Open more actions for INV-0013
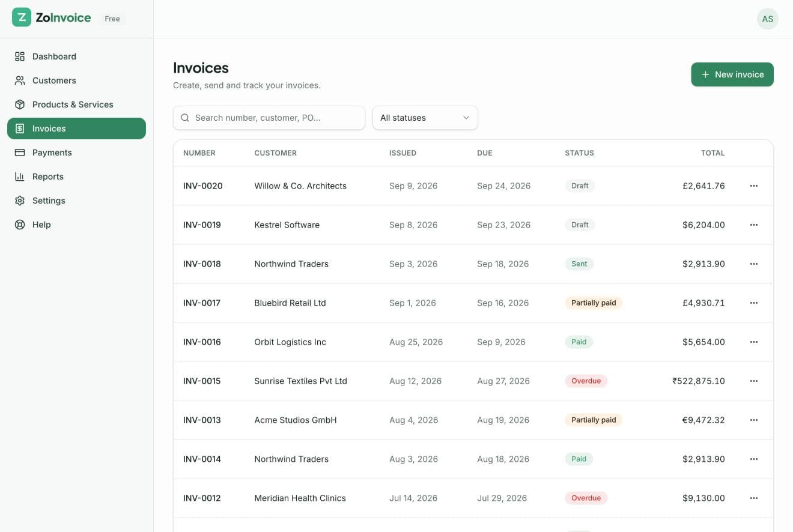This screenshot has height=532, width=793. 754,420
